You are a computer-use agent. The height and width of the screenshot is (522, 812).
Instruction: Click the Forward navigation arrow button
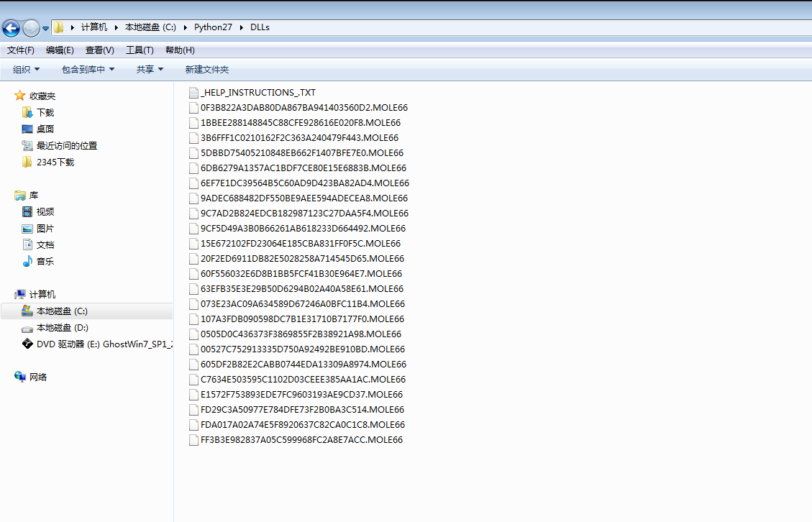[x=31, y=28]
